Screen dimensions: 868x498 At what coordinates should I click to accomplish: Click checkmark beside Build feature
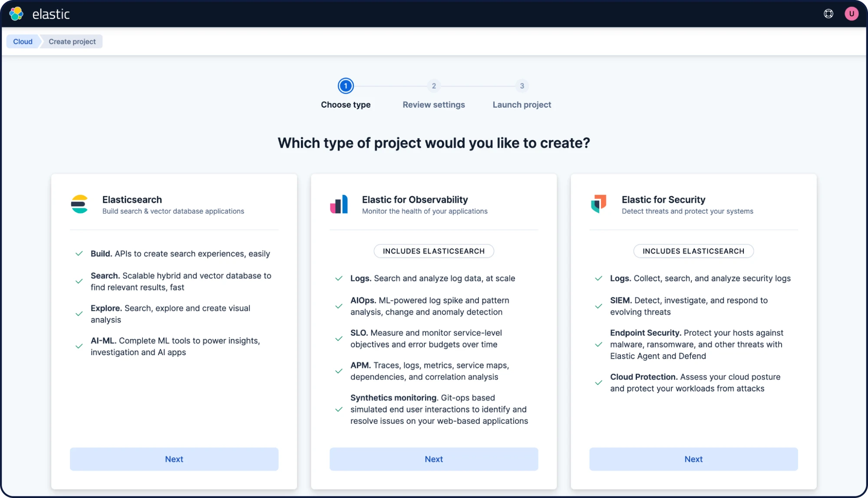79,254
